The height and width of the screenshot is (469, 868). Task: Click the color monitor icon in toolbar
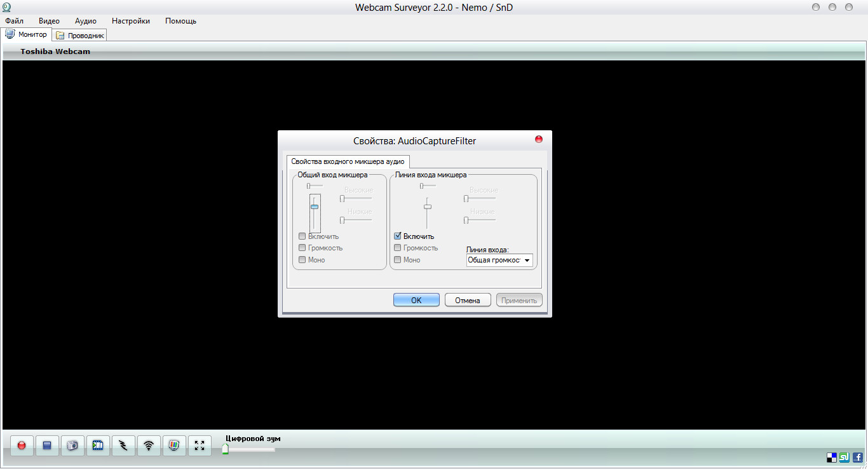pos(174,445)
